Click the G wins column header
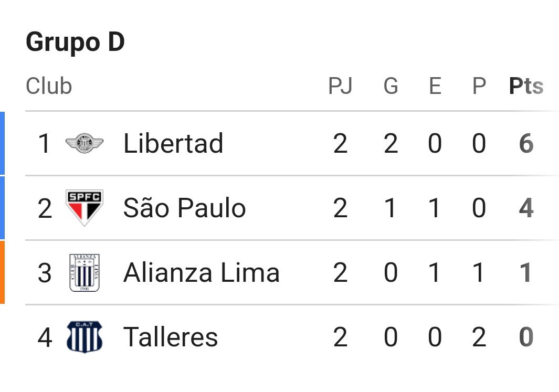 tap(391, 86)
